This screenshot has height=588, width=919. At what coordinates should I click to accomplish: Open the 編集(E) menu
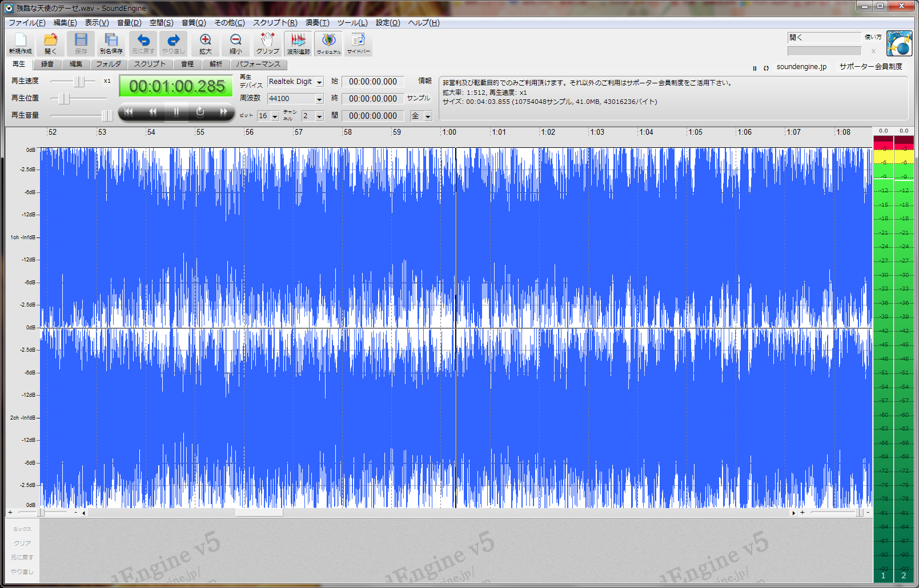coord(65,23)
